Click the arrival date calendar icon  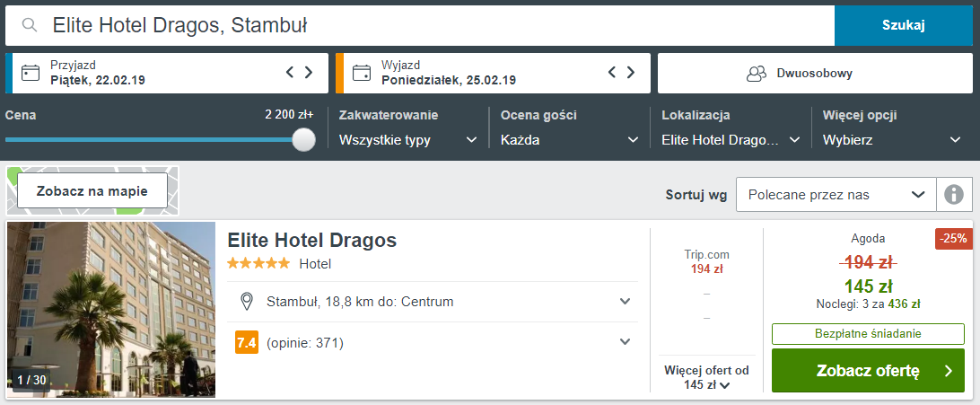pyautogui.click(x=31, y=73)
